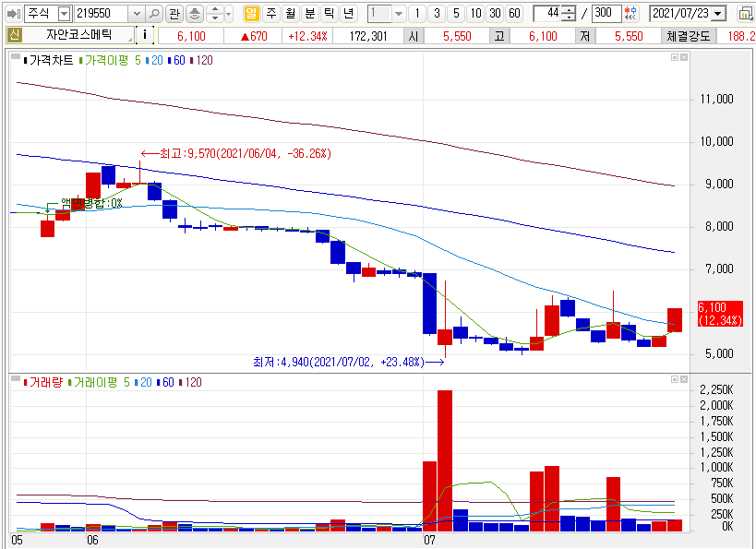Image resolution: width=756 pixels, height=549 pixels.
Task: Click the i stock information button
Action: click(x=145, y=35)
